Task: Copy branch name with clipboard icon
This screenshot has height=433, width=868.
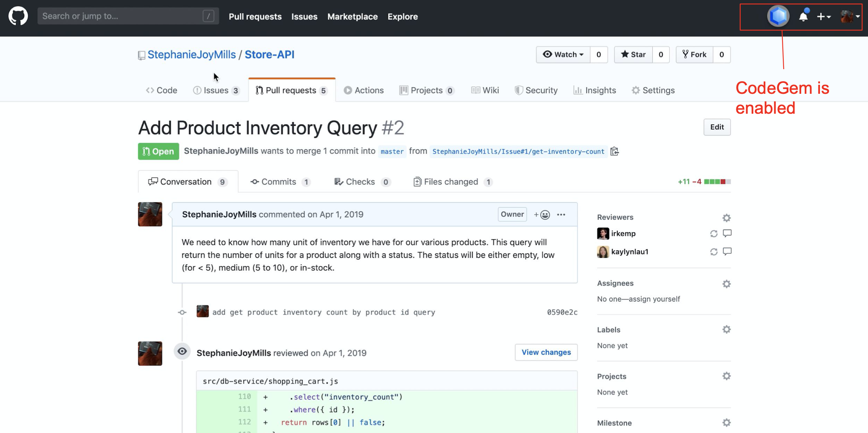Action: point(614,151)
